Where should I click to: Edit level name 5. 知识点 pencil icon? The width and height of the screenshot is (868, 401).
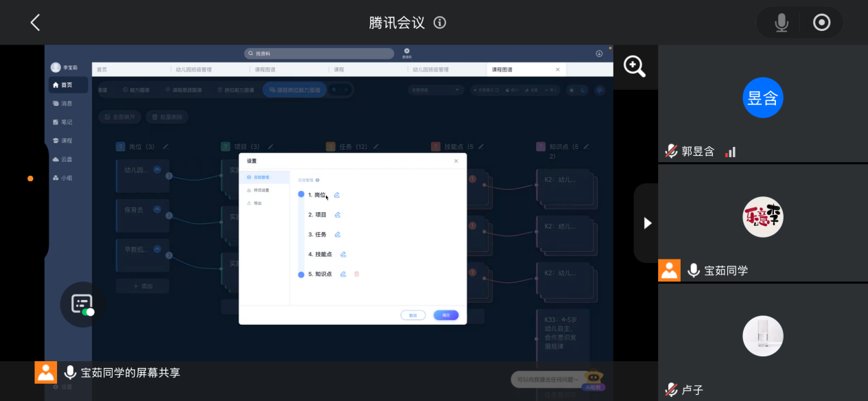point(343,274)
